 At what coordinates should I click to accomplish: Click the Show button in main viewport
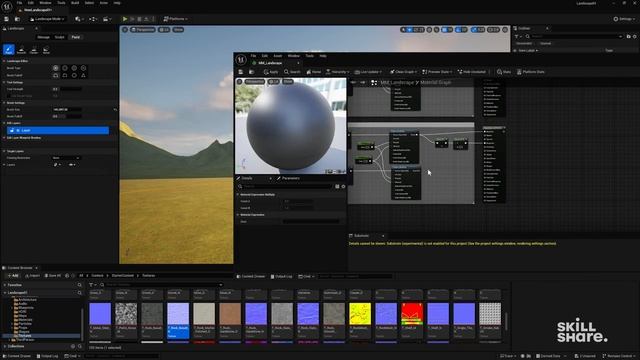coord(178,30)
